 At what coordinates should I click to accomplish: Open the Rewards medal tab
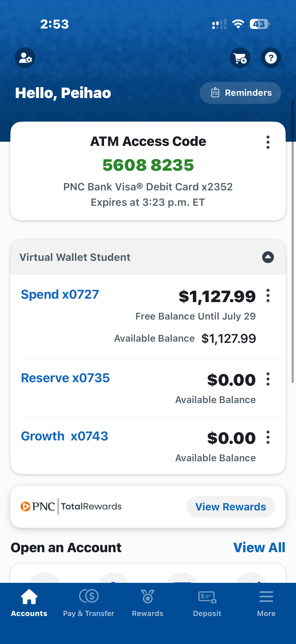(x=148, y=603)
